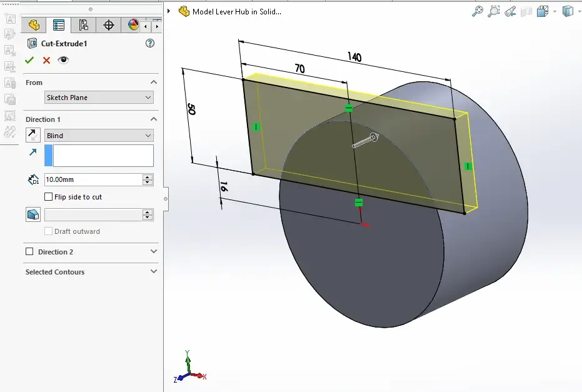This screenshot has height=392, width=582.
Task: Enable Flip side to cut checkbox
Action: click(x=48, y=197)
